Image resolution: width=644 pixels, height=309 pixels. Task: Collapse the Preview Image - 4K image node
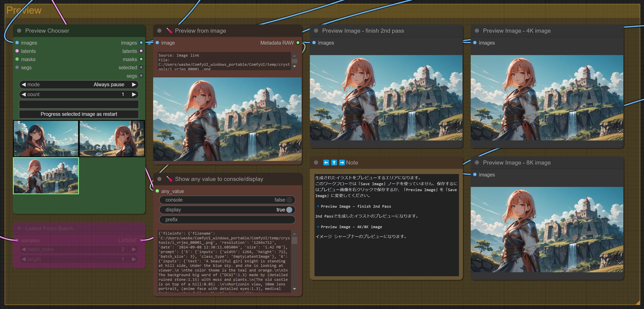[x=477, y=31]
